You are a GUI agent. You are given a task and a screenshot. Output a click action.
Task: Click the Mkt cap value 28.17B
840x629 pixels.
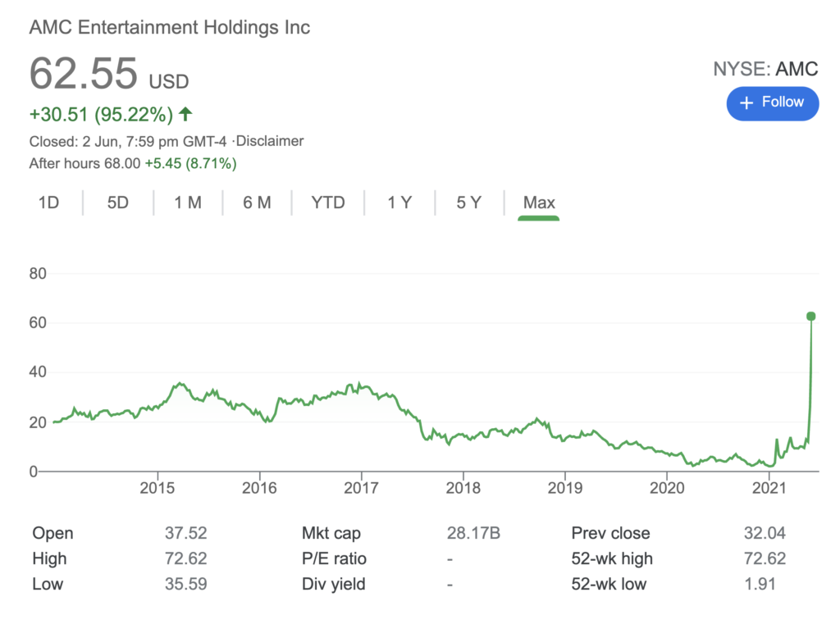click(x=473, y=533)
